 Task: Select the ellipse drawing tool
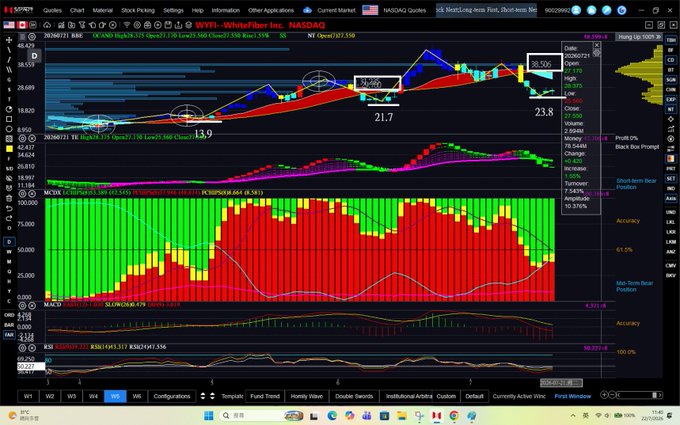(9, 129)
